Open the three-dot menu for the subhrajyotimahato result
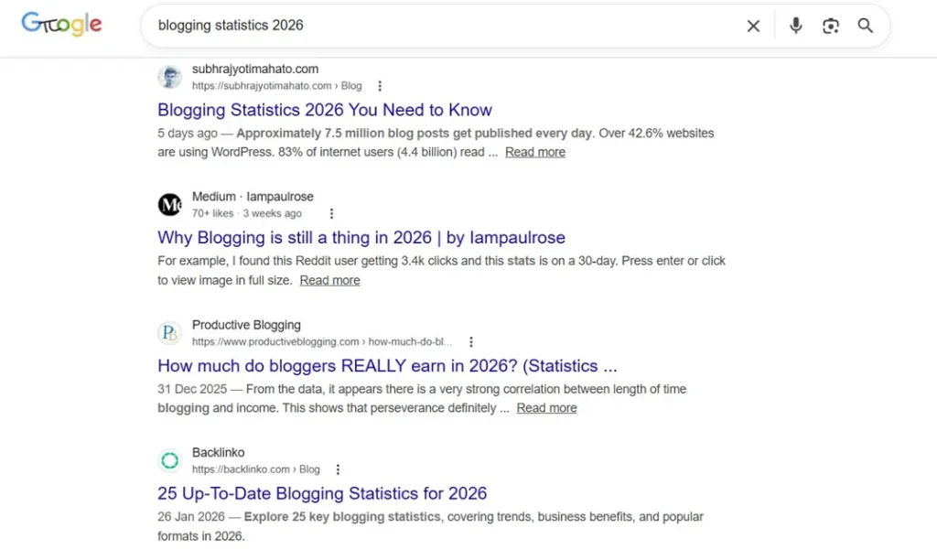Image resolution: width=937 pixels, height=560 pixels. (380, 85)
